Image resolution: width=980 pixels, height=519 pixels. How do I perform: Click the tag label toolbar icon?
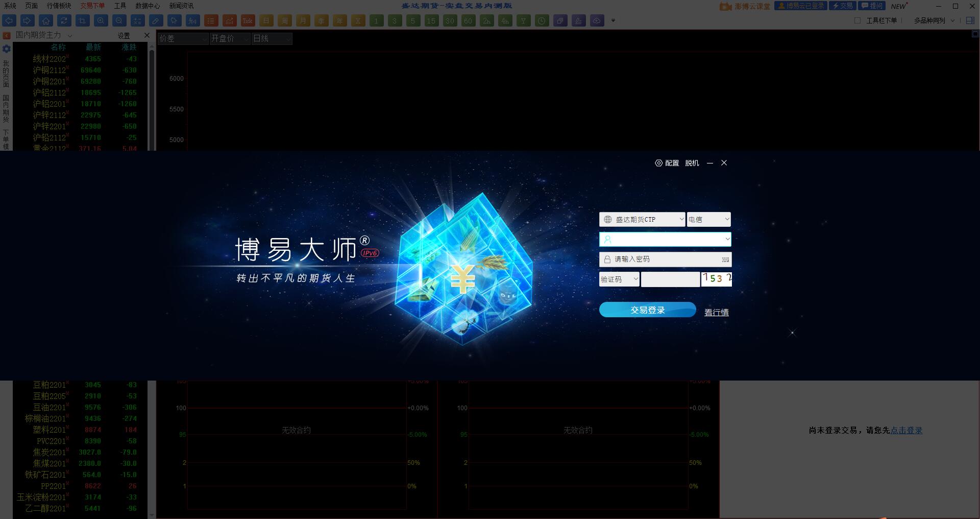[175, 20]
